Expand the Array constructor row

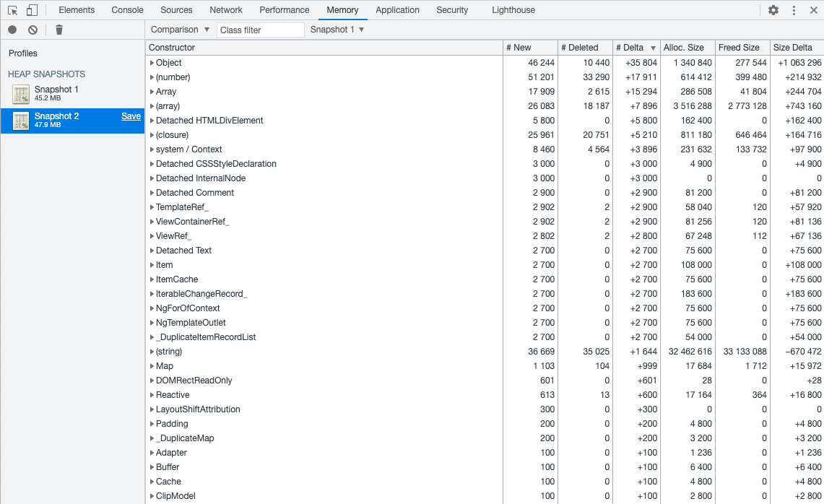[152, 92]
